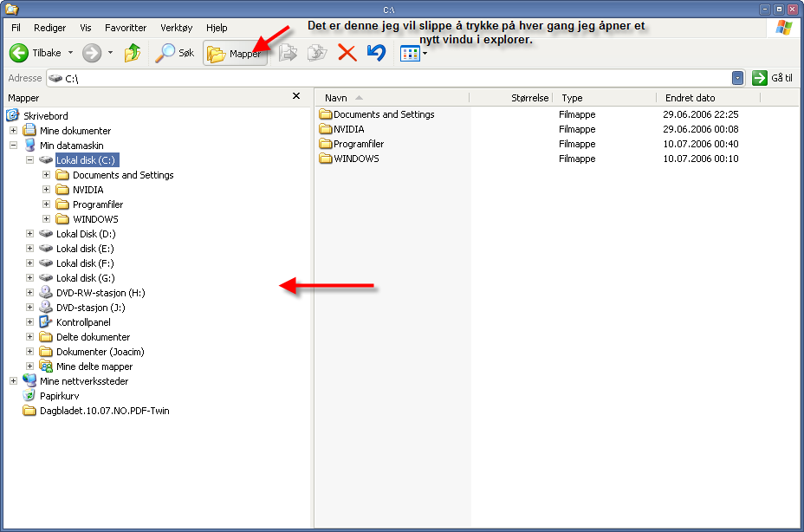Select Min datamaskin computer icon
The width and height of the screenshot is (804, 532).
29,146
